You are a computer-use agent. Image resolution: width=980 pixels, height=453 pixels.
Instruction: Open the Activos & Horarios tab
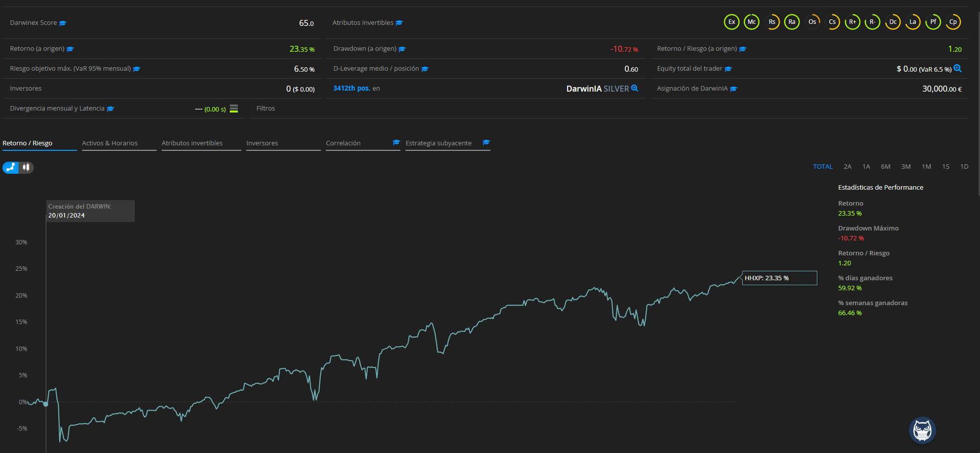coord(110,143)
